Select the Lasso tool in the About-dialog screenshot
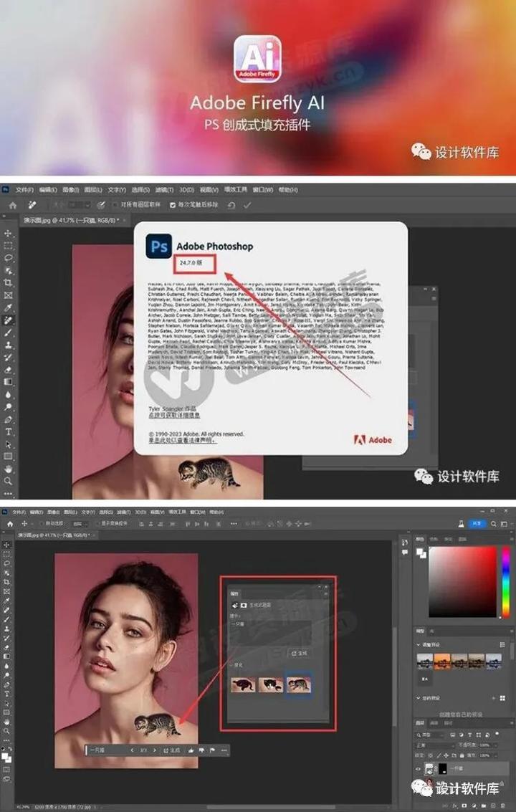Viewport: 516px width, 812px height. click(9, 258)
